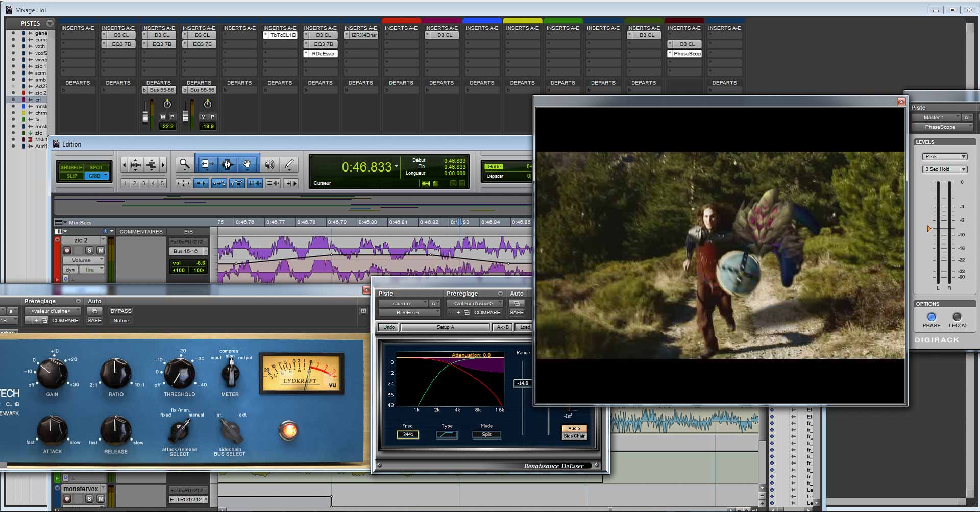The height and width of the screenshot is (512, 980).
Task: Enable SPOT edit mode
Action: (x=96, y=167)
